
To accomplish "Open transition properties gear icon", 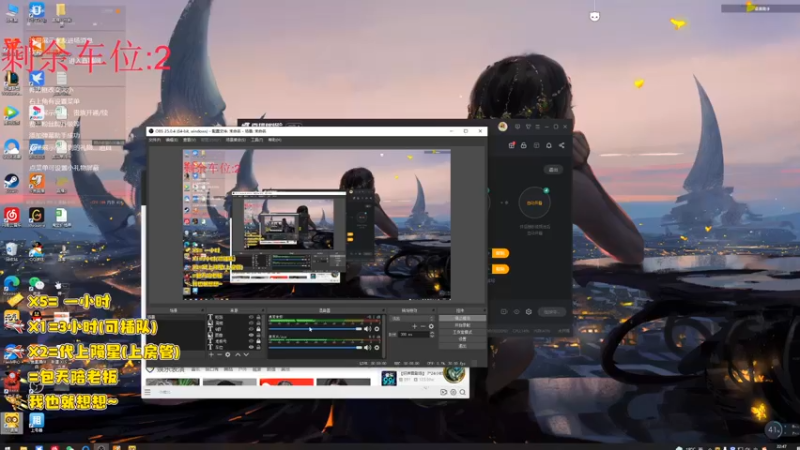I will pyautogui.click(x=431, y=327).
